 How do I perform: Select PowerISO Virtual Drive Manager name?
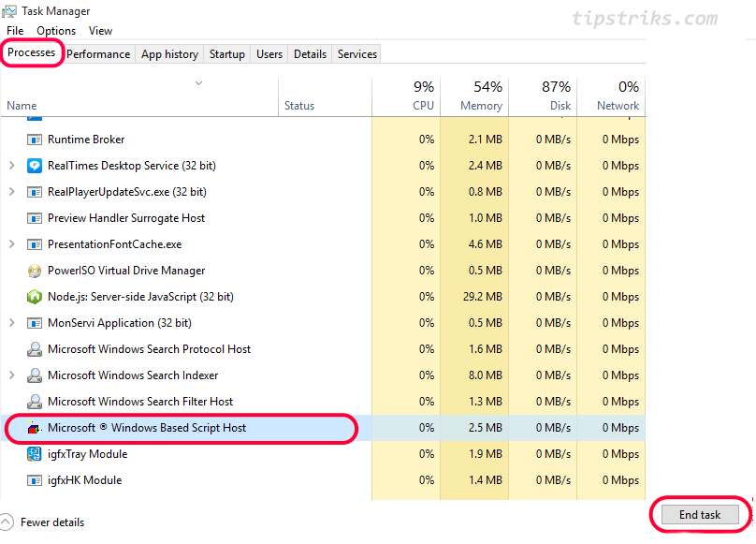pyautogui.click(x=125, y=271)
